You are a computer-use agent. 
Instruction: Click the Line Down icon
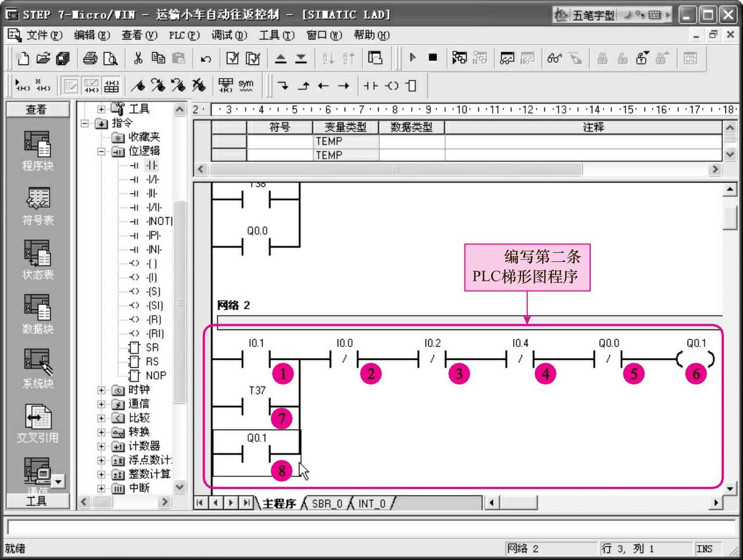283,86
